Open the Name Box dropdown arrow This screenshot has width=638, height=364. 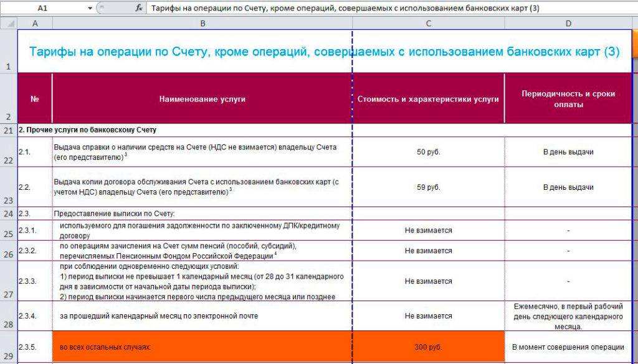click(x=90, y=8)
